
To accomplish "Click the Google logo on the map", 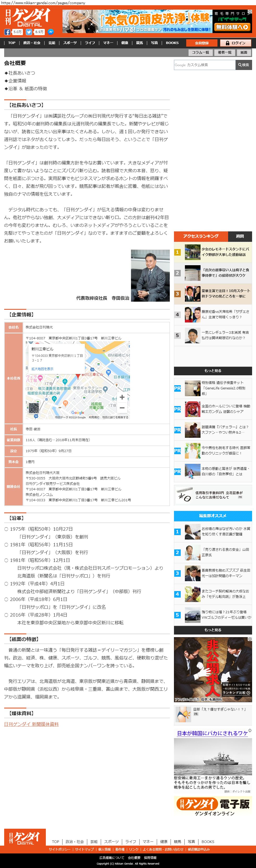I will (x=78, y=413).
